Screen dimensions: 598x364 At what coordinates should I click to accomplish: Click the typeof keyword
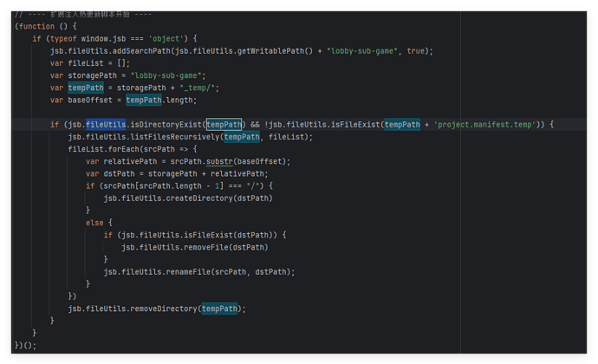click(57, 38)
